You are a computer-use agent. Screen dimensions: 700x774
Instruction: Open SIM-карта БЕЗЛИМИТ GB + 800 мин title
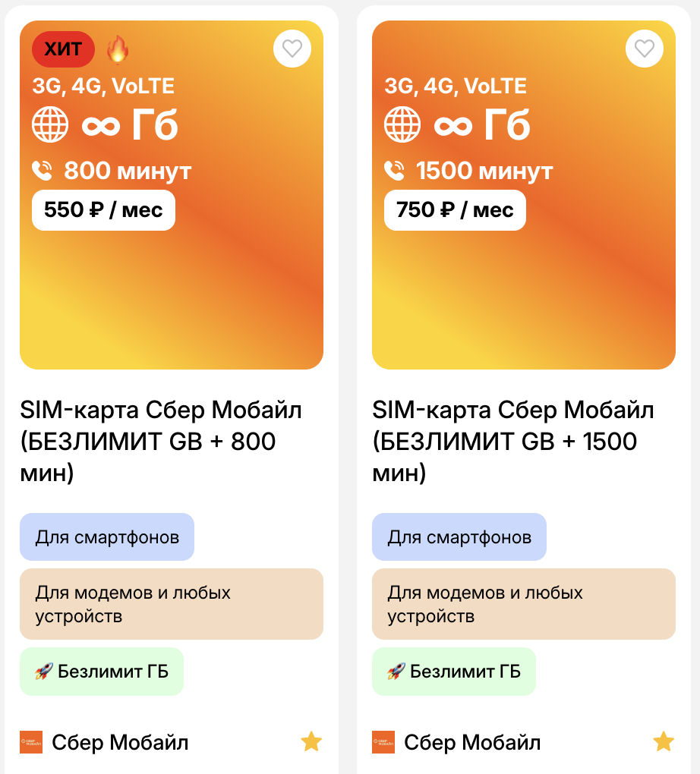click(161, 442)
